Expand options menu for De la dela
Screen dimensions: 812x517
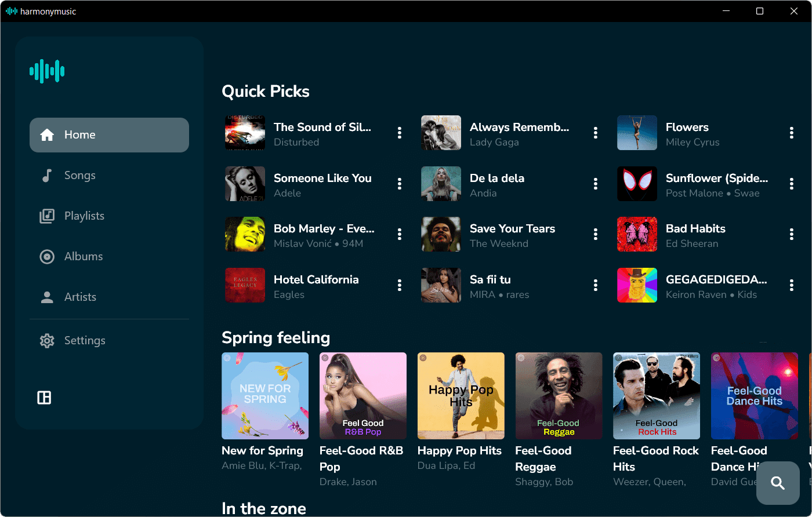[x=595, y=184]
